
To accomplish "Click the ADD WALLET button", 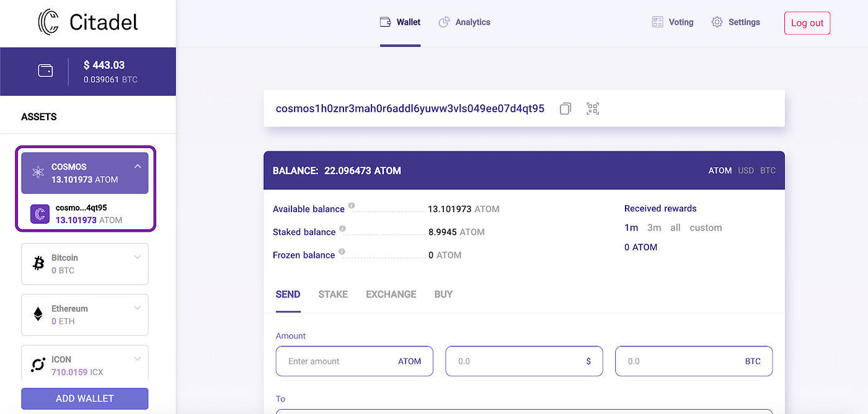I will click(84, 399).
